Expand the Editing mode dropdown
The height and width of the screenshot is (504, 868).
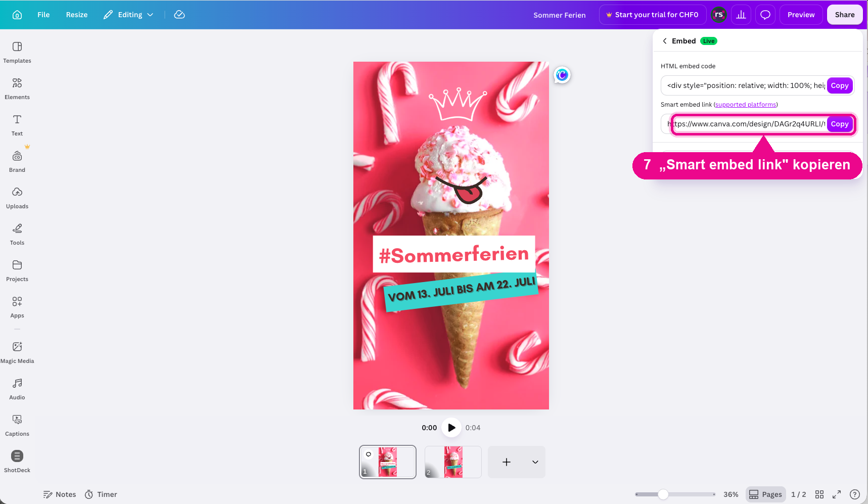[128, 15]
